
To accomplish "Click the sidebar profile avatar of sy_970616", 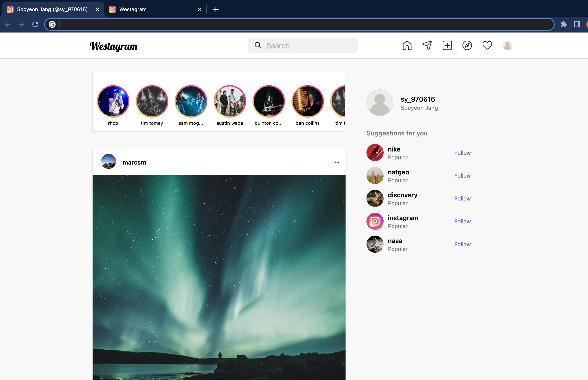I will 380,103.
